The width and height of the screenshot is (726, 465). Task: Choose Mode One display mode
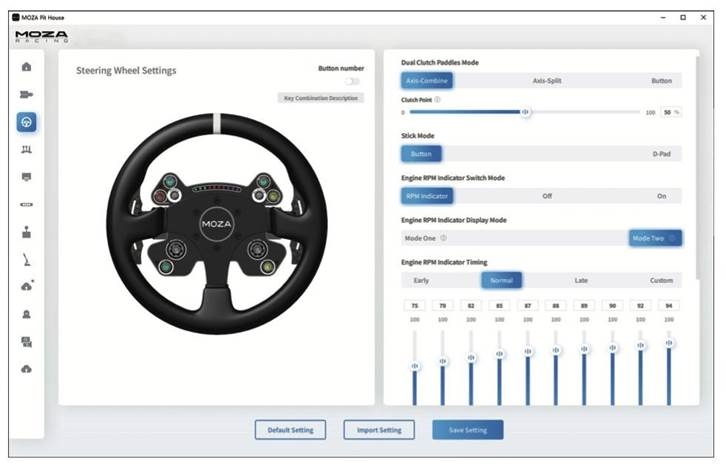(x=420, y=238)
